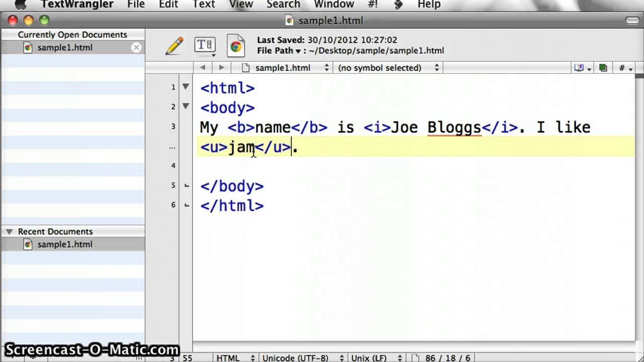Open the Window menu

(x=334, y=5)
